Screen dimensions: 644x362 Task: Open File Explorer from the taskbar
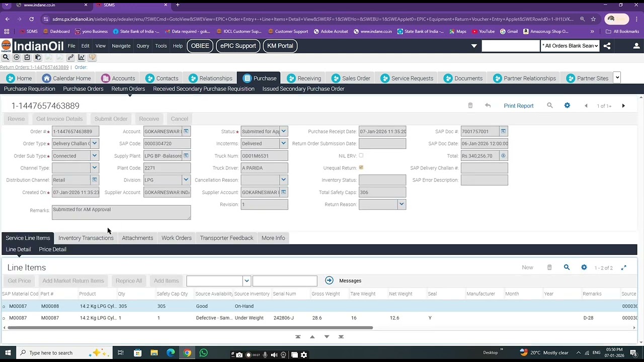pos(154,353)
